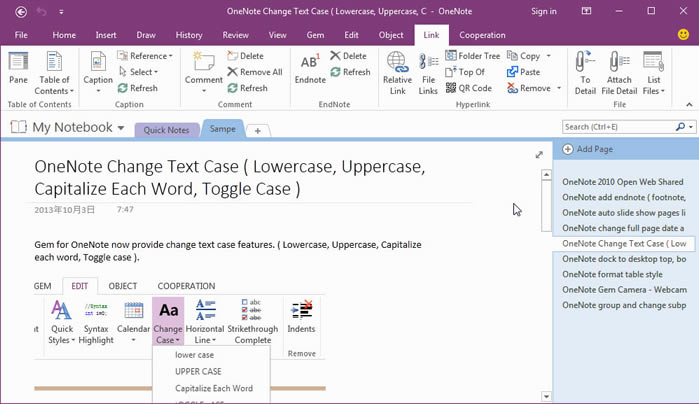This screenshot has height=404, width=699.
Task: Switch to the Gem ribbon tab
Action: 315,35
